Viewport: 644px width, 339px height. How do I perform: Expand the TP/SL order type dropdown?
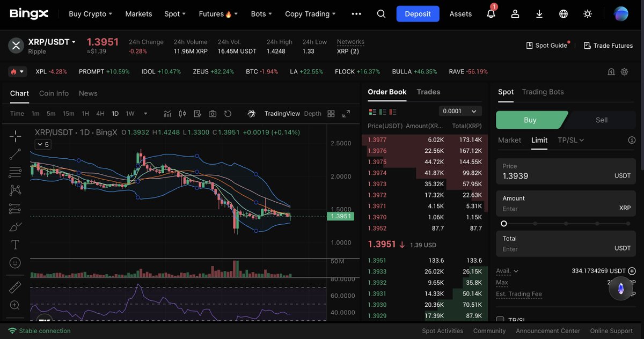571,140
